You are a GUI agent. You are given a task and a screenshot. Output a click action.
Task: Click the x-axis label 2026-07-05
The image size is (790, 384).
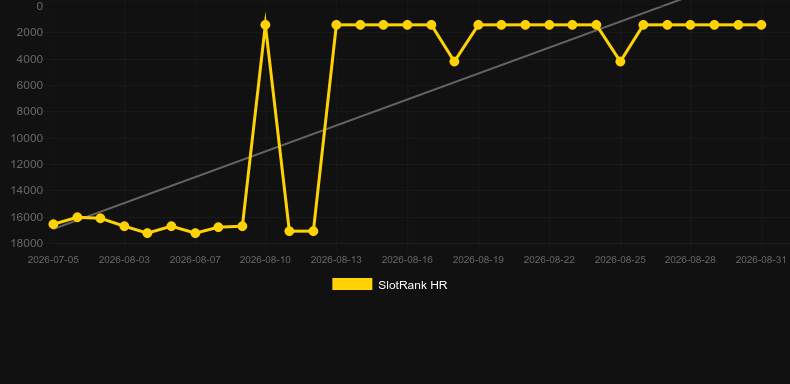(x=53, y=260)
